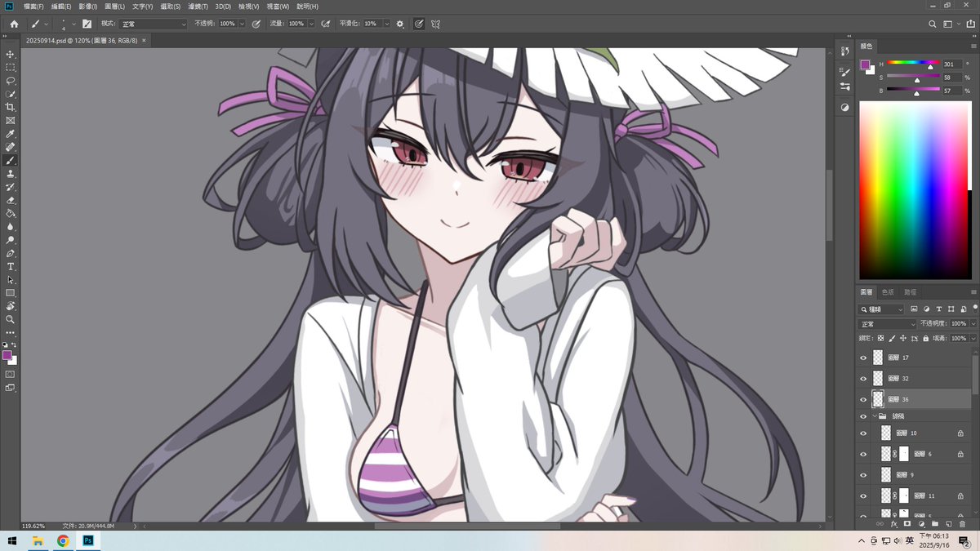Toggle visibility of 線稿 group
The width and height of the screenshot is (980, 551).
[x=864, y=416]
